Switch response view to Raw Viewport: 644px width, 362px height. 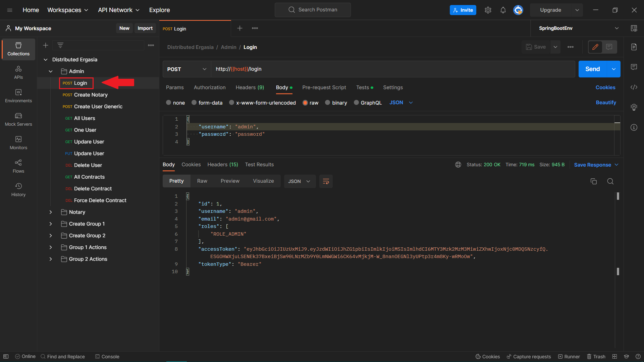[202, 181]
